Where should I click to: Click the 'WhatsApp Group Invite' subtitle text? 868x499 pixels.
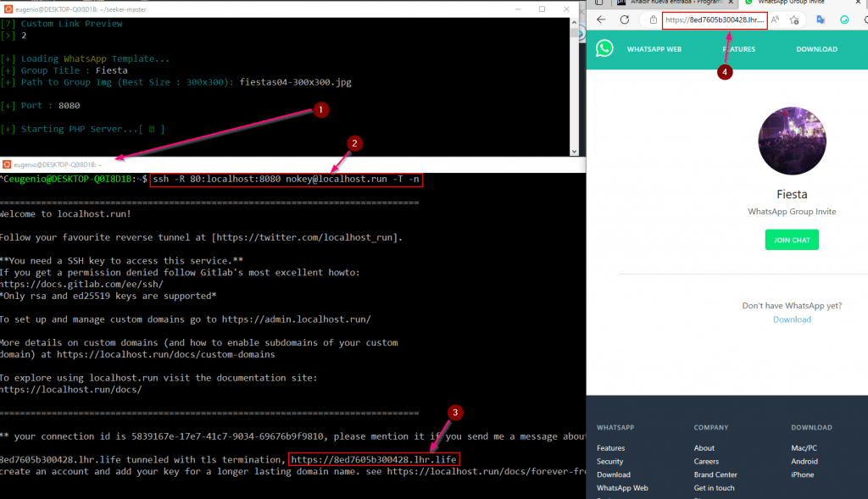pyautogui.click(x=792, y=211)
